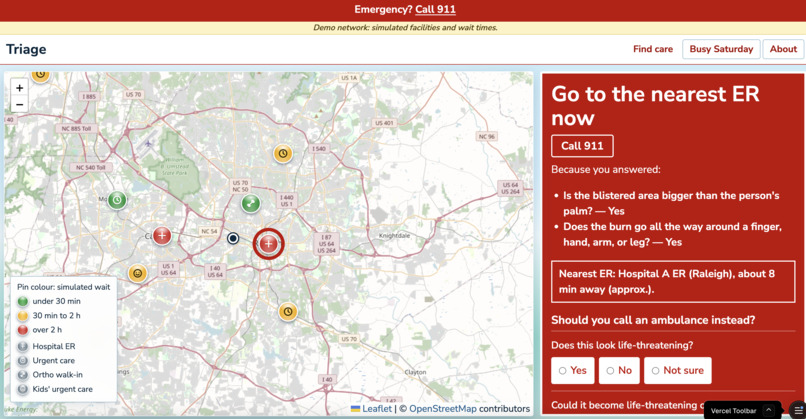Open the yellow clock pin above US 70 south
The image size is (806, 419).
coord(288,312)
